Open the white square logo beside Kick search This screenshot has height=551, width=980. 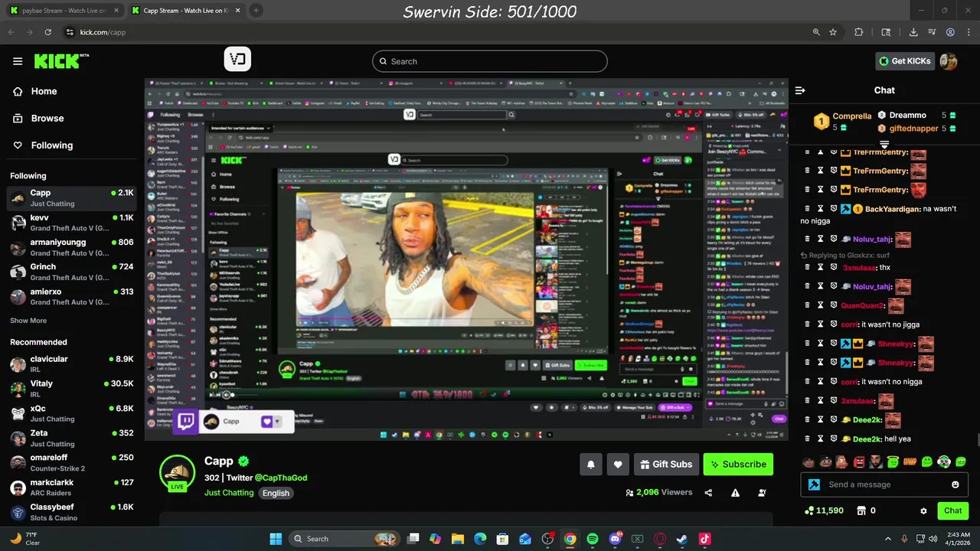point(237,60)
